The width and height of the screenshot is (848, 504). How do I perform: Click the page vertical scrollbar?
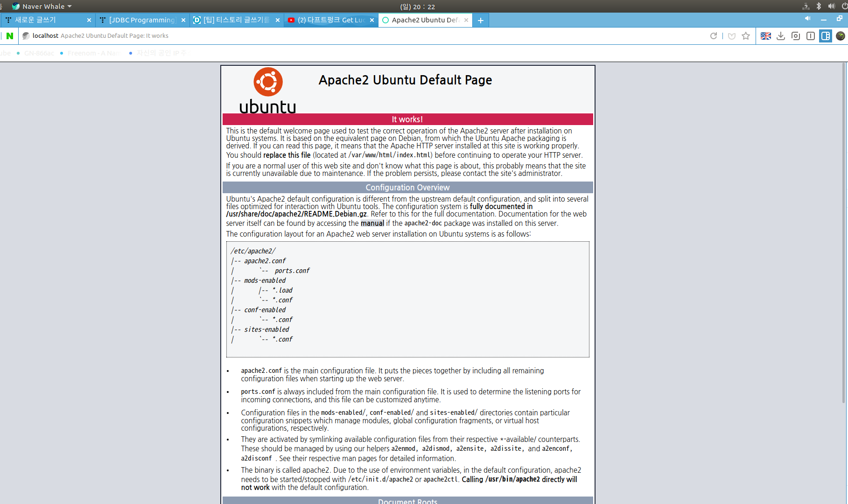(x=844, y=233)
